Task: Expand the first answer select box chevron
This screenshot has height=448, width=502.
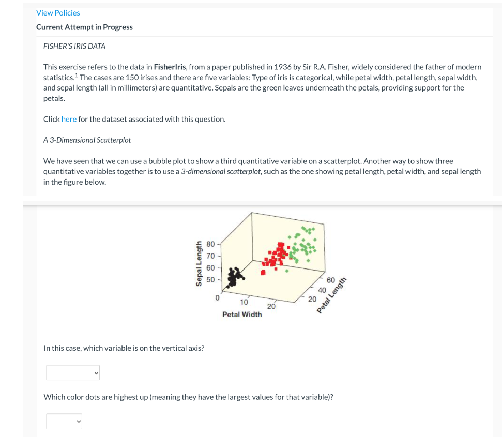Action: [95, 372]
